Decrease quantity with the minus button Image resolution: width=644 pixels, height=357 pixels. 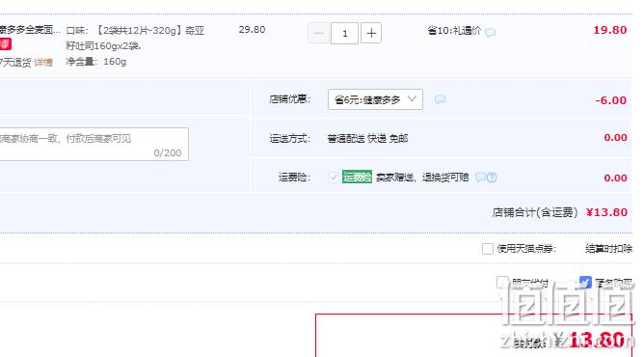pos(318,33)
